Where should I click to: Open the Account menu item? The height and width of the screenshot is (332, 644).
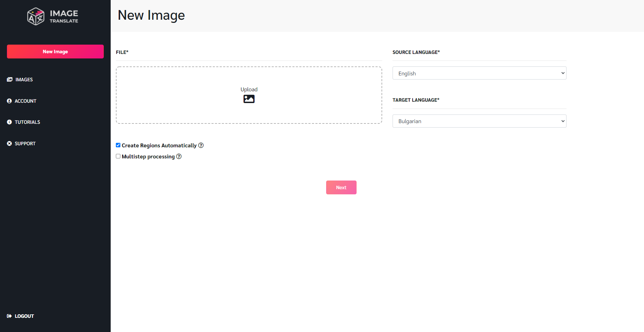[x=25, y=101]
